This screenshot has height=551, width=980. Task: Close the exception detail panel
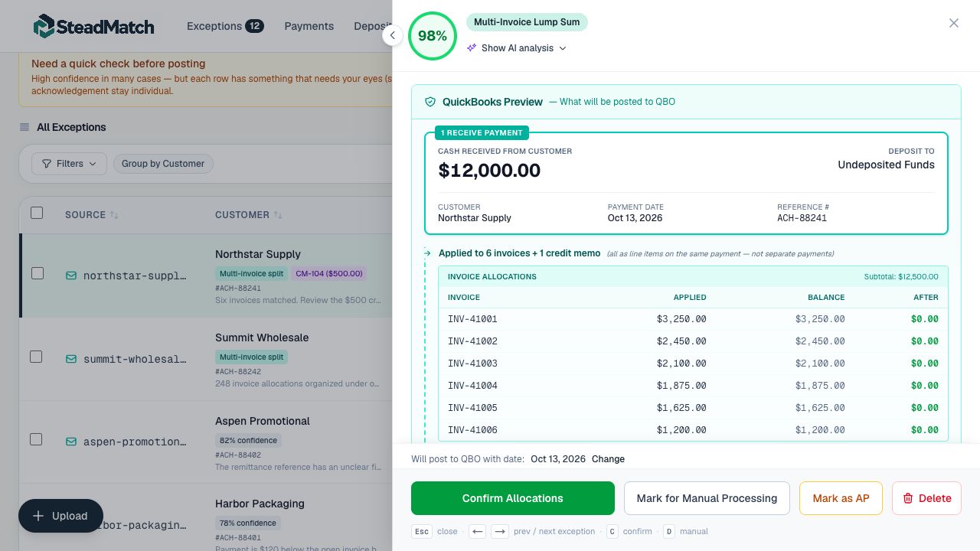point(953,23)
